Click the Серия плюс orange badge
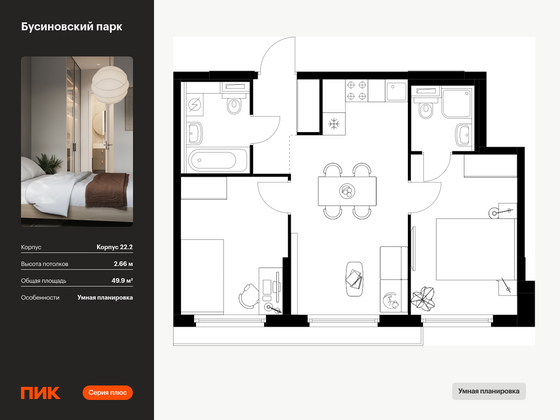The width and height of the screenshot is (560, 420). tap(108, 392)
